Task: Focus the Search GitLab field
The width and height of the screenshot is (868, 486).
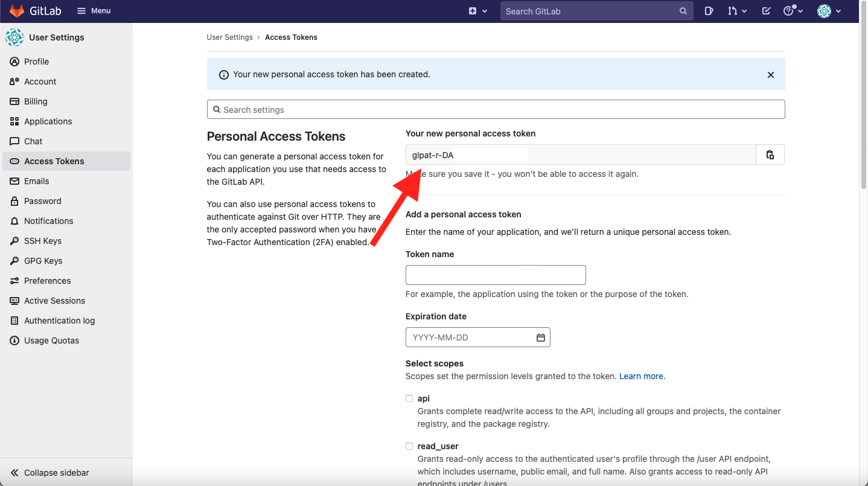Action: [596, 11]
